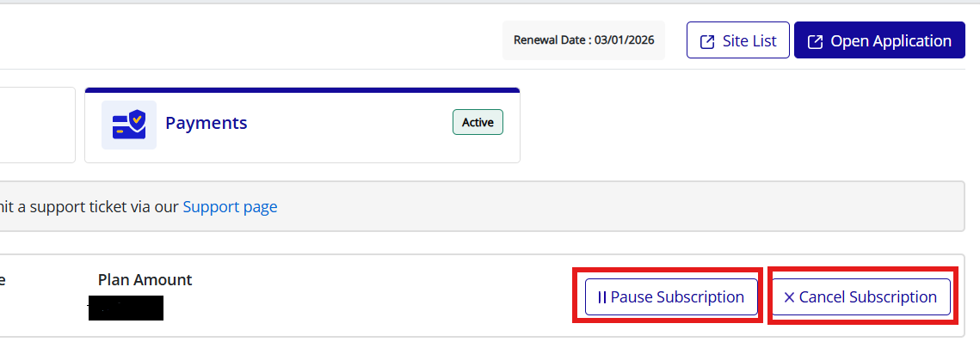Click the blue top bar of Payments card
The height and width of the screenshot is (348, 980).
pos(301,89)
